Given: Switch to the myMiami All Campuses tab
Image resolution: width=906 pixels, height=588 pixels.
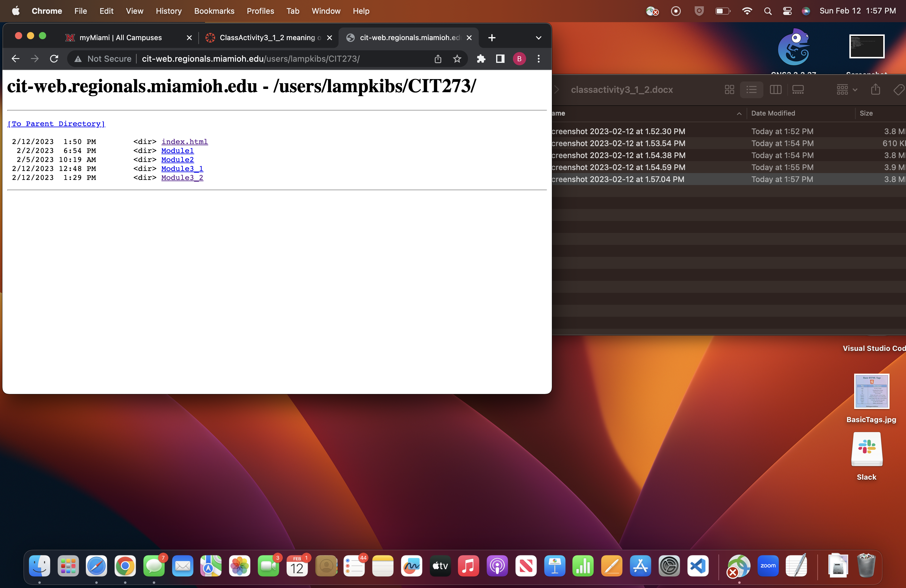Looking at the screenshot, I should [x=120, y=38].
